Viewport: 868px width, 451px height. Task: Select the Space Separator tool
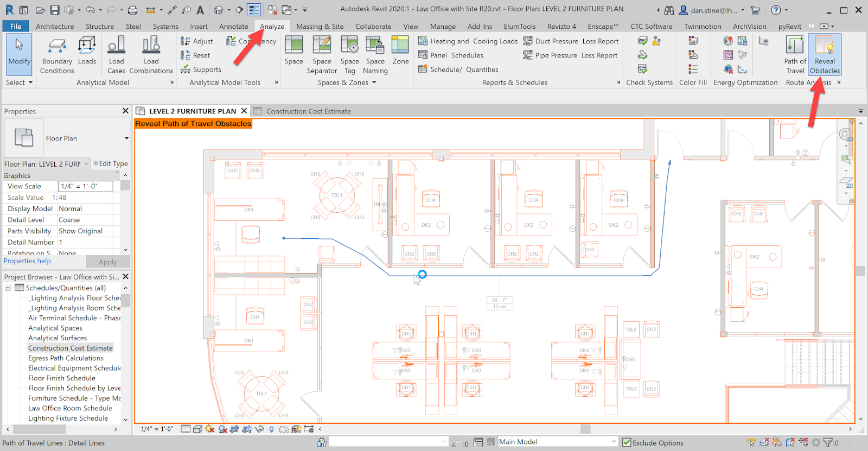[322, 54]
